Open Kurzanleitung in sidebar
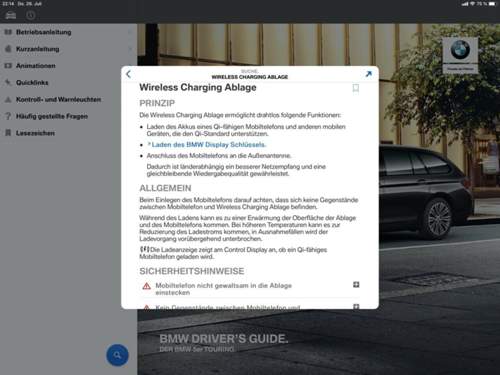Viewport: 500px width, 375px height. coord(68,49)
